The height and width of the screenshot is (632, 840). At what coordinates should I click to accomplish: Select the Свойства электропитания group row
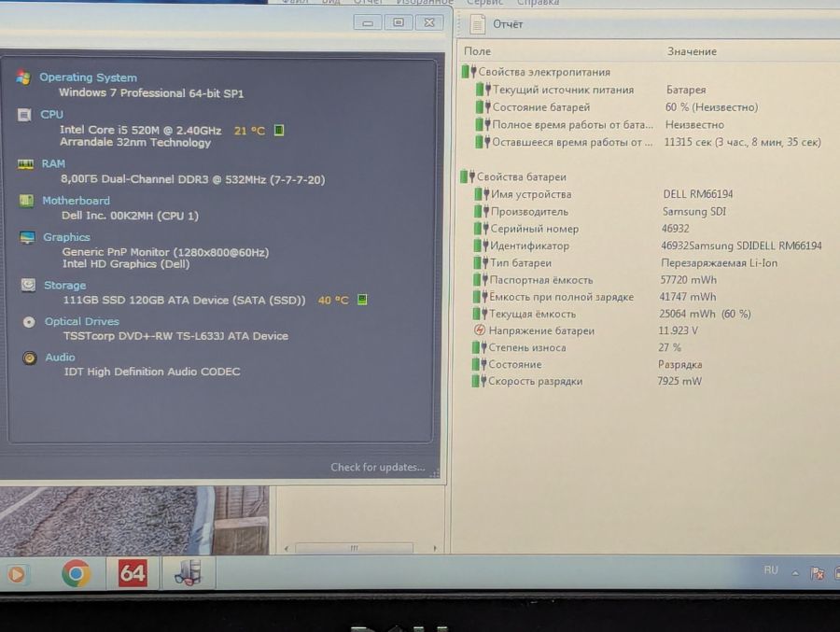click(x=536, y=72)
